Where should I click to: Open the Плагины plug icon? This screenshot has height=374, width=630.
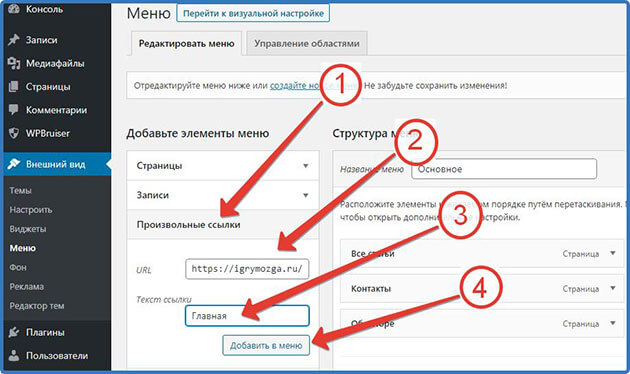click(x=14, y=332)
